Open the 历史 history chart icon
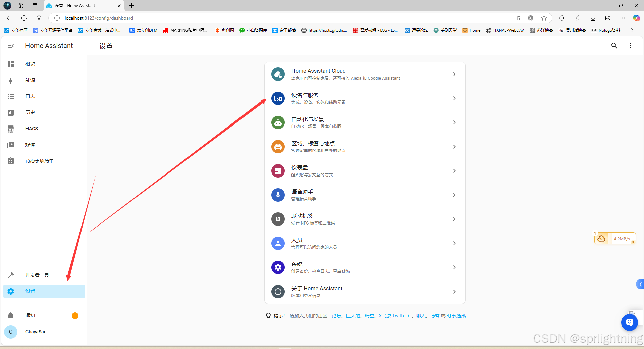This screenshot has height=349, width=644. coord(11,112)
